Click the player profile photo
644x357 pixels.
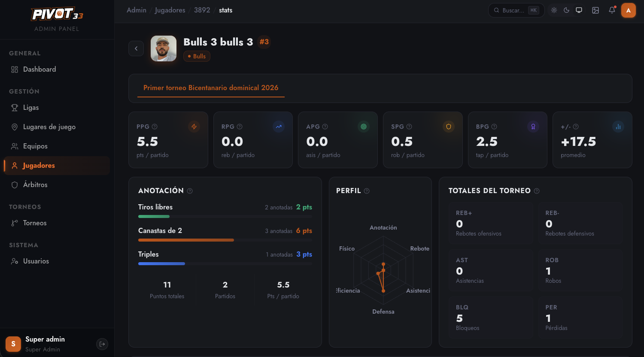[x=164, y=48]
